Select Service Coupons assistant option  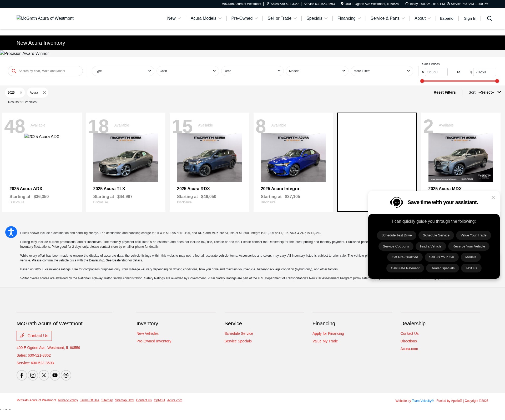tap(396, 246)
